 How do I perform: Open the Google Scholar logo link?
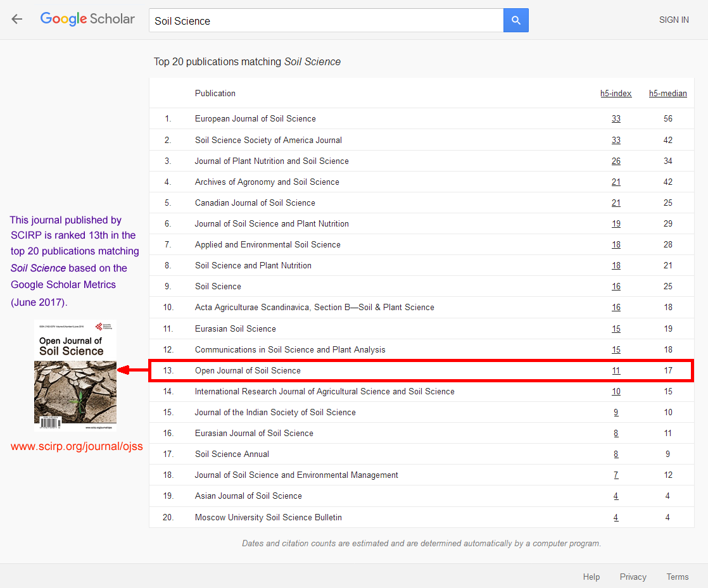tap(87, 19)
